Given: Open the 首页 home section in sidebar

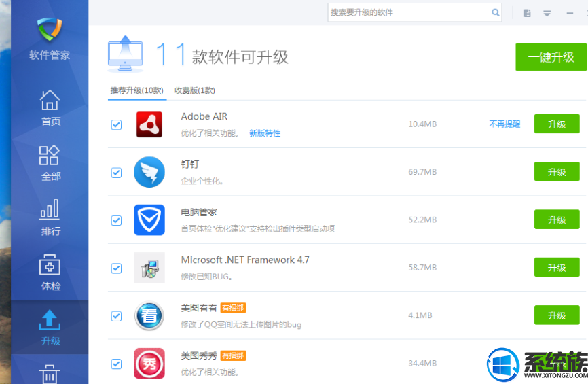Looking at the screenshot, I should (50, 108).
